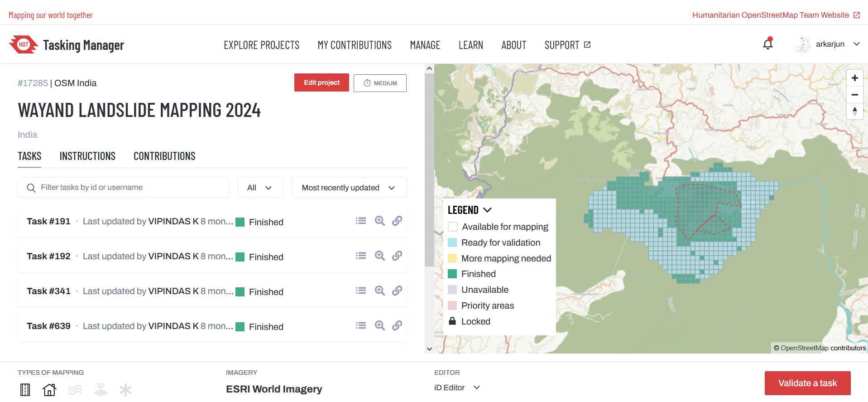
Task: Open the All status filter dropdown
Action: pos(260,188)
